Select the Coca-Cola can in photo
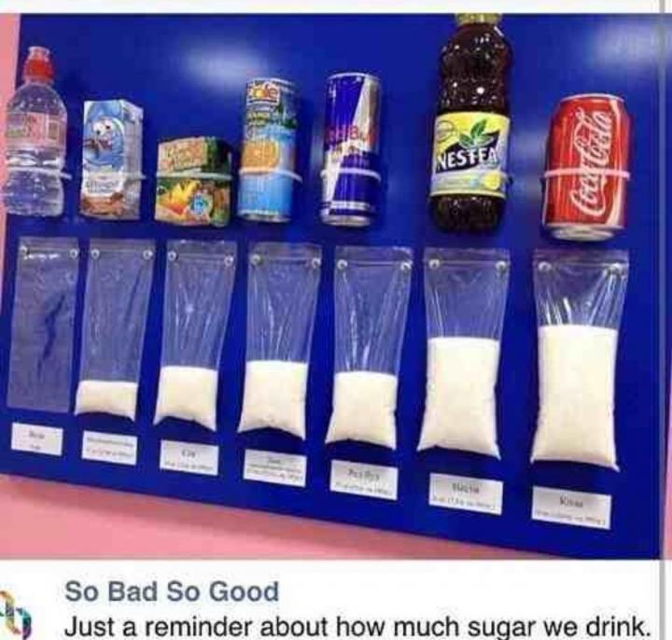Viewport: 672px width, 640px height. tap(588, 167)
